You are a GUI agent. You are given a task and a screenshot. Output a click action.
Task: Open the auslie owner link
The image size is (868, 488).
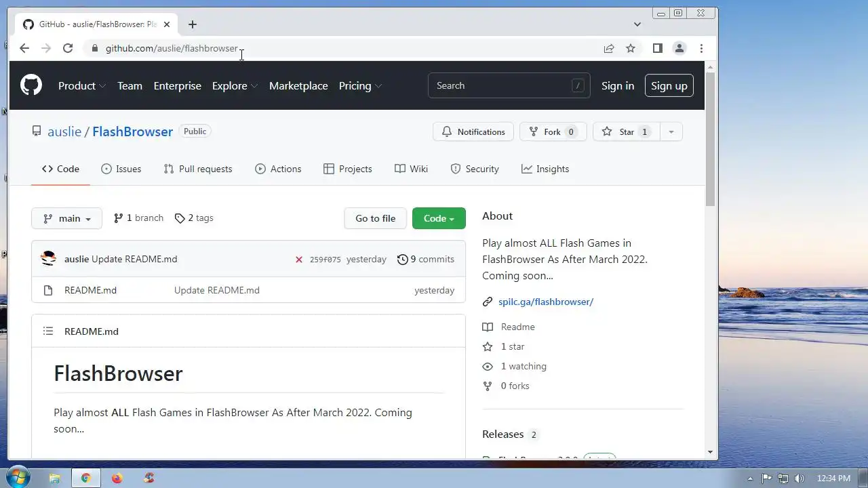pyautogui.click(x=64, y=131)
